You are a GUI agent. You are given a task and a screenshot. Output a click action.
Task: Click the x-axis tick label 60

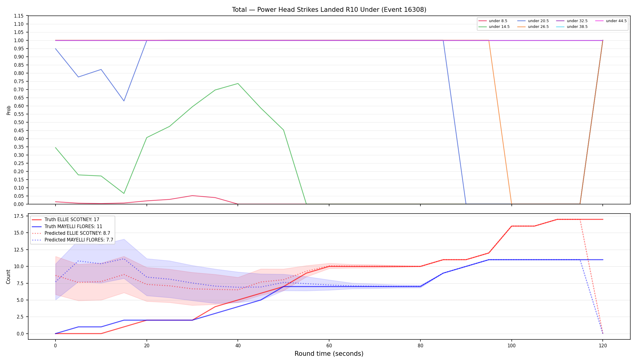point(329,345)
